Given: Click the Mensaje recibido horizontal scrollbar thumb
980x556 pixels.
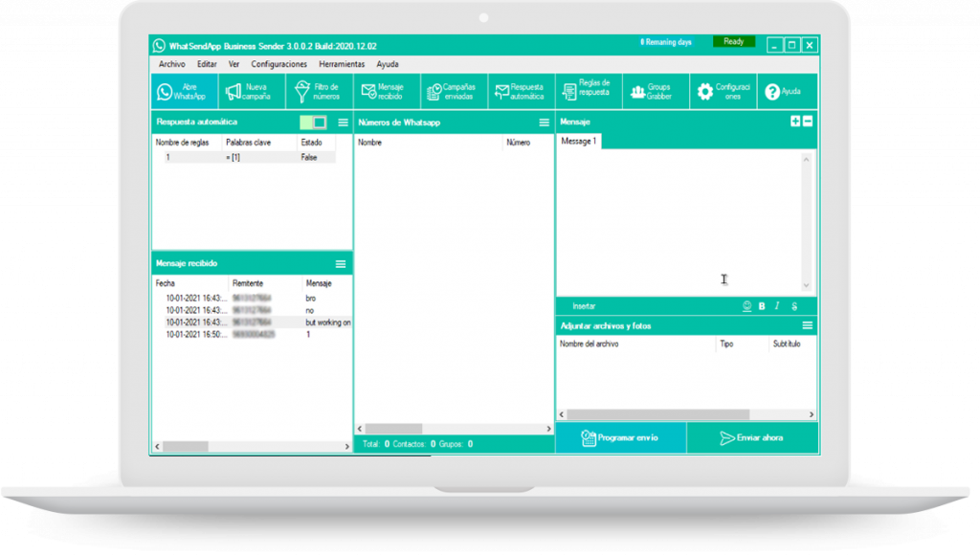Looking at the screenshot, I should 186,447.
